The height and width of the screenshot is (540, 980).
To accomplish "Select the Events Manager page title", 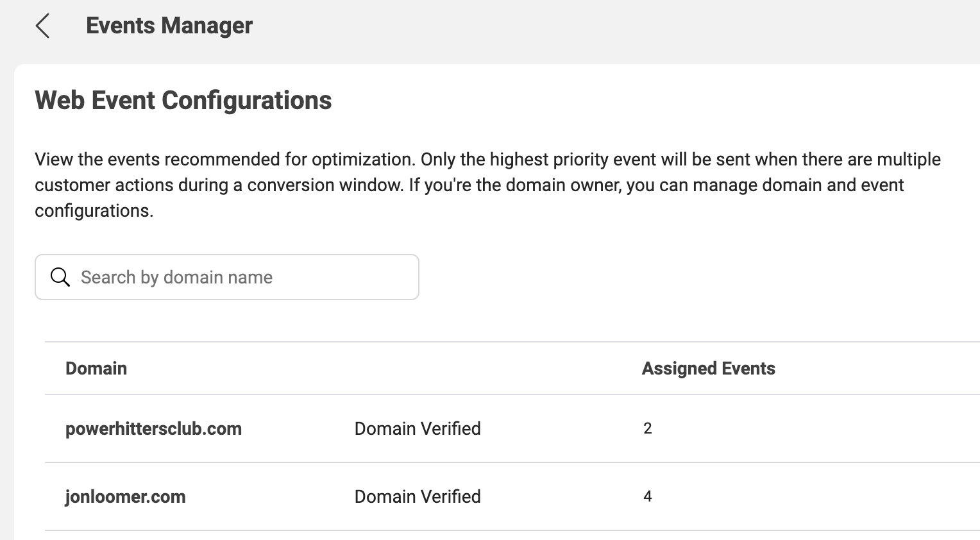I will 169,26.
